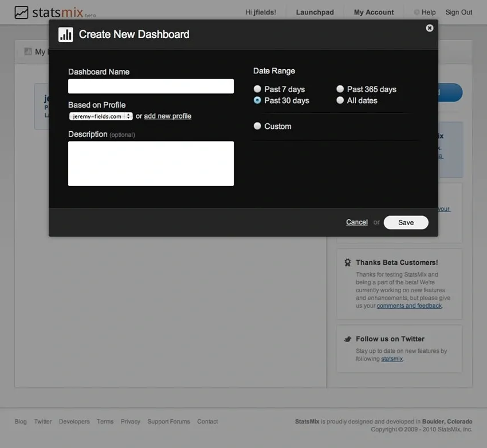Close the Create New Dashboard dialog

click(x=430, y=28)
